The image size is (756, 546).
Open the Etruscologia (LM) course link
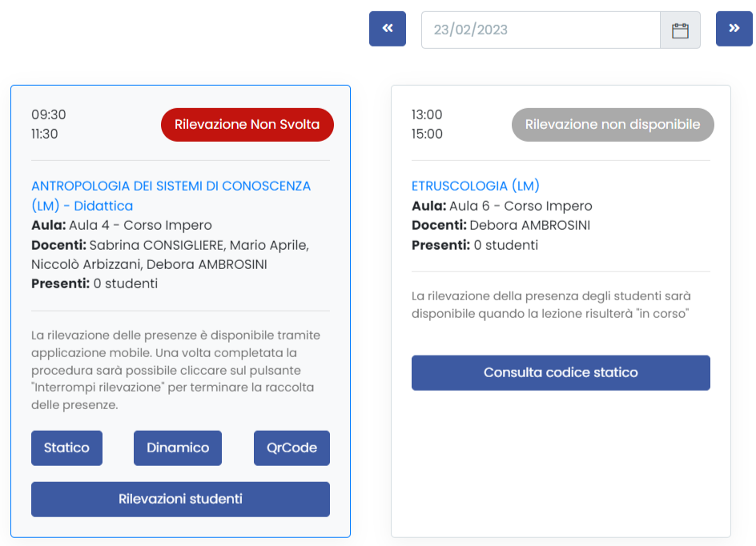[x=476, y=186]
